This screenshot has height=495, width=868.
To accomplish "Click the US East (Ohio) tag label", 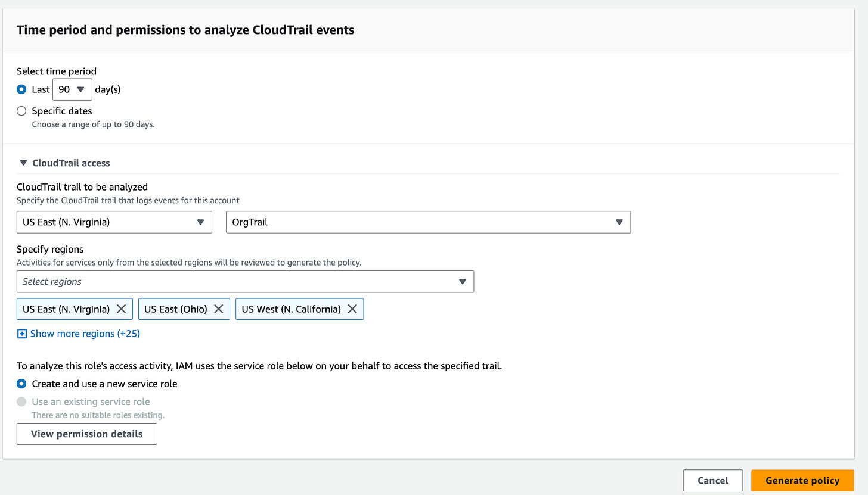I will pos(176,309).
